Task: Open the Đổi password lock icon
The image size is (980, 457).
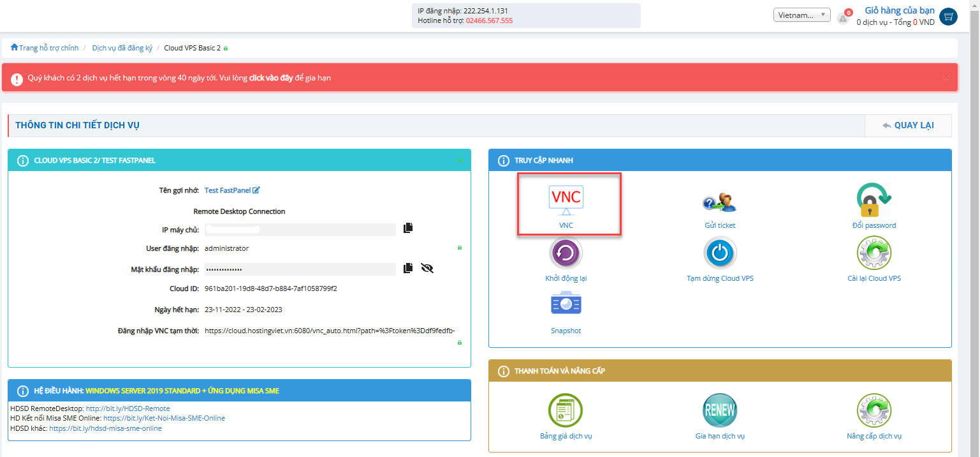Action: click(x=874, y=200)
